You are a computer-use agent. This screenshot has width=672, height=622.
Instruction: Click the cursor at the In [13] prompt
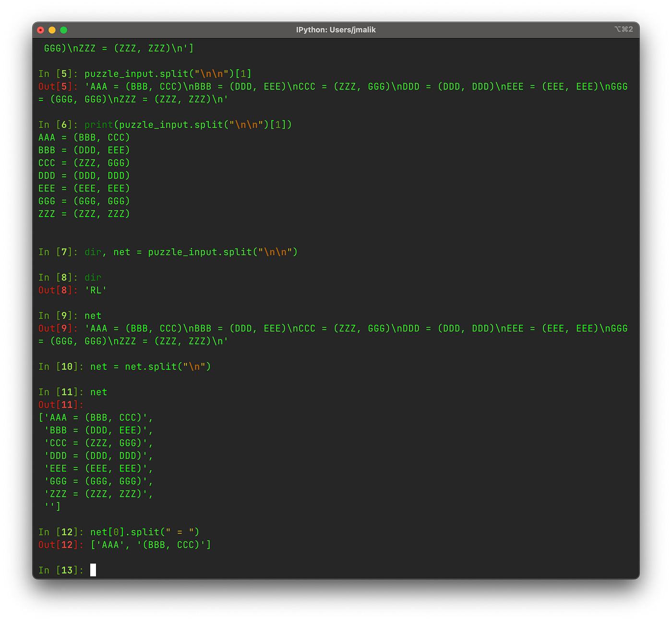tap(93, 570)
